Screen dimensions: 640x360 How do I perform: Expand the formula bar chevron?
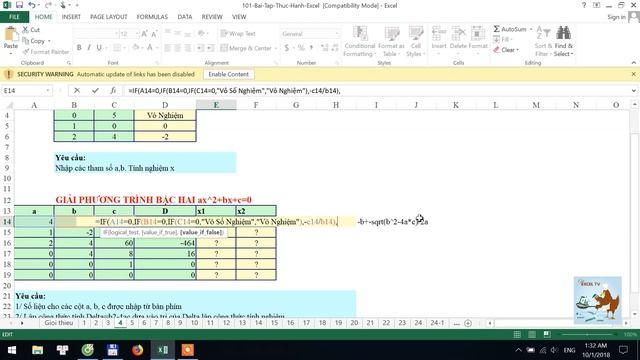tap(633, 91)
